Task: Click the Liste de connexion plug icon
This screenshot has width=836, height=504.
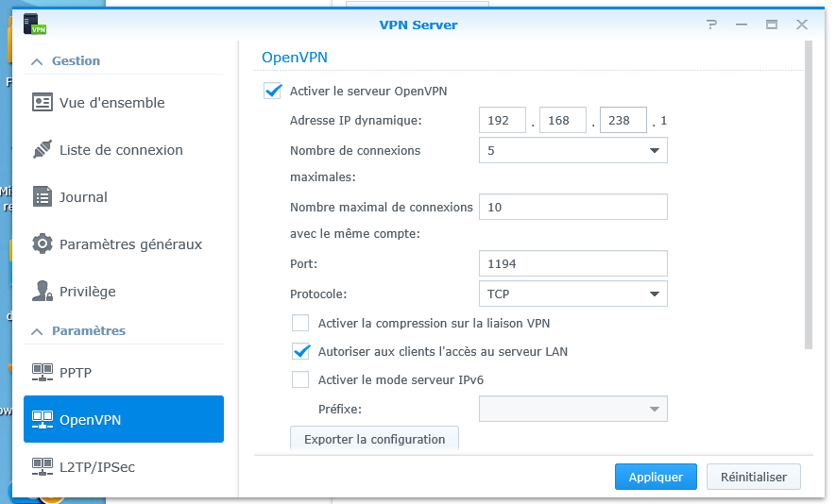Action: coord(43,150)
